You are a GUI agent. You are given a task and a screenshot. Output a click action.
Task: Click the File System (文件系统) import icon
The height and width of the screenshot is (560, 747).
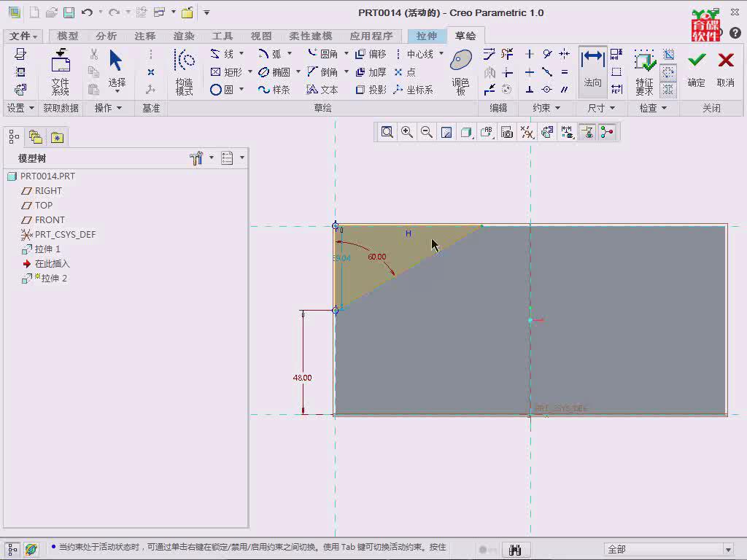[x=61, y=71]
